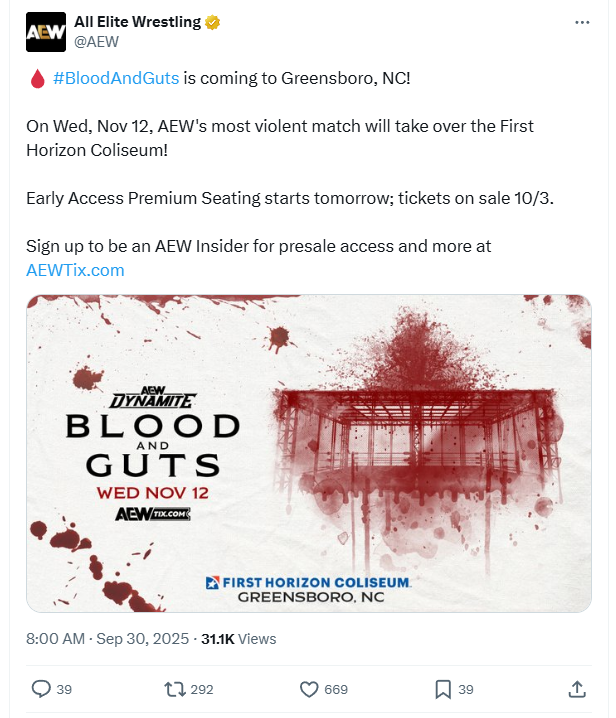Open the Blood and Guts promo image
This screenshot has width=616, height=718.
pyautogui.click(x=308, y=452)
